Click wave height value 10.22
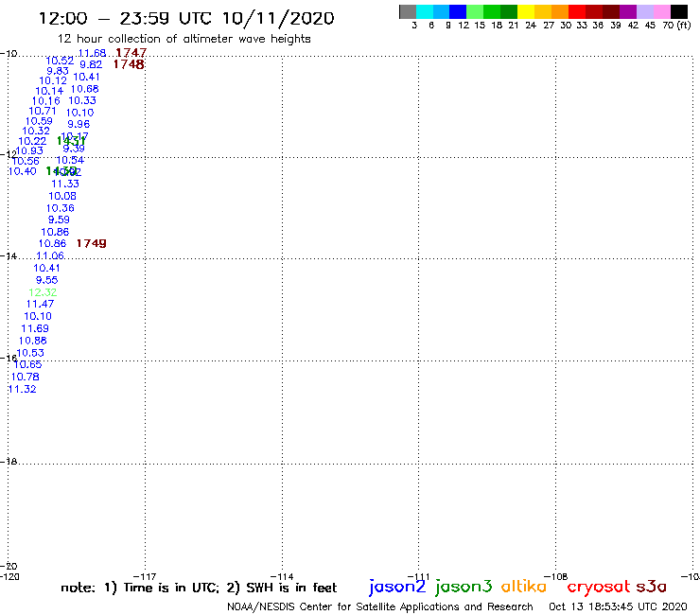700x615 pixels. tap(32, 141)
